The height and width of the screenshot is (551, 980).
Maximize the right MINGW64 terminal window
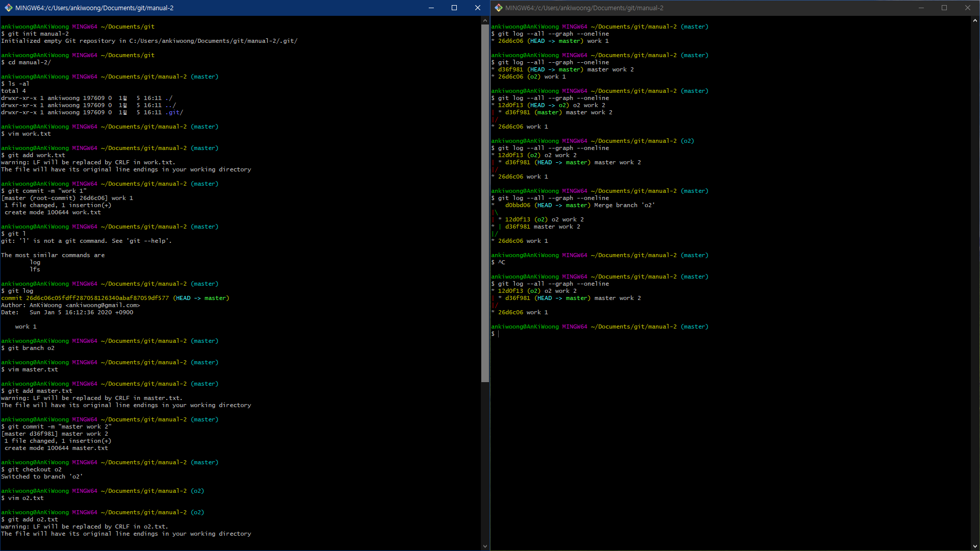(944, 8)
